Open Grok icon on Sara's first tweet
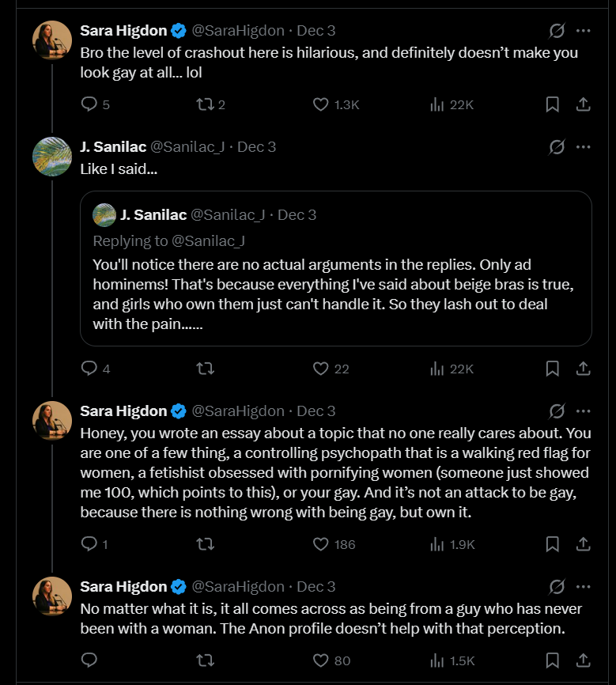The width and height of the screenshot is (616, 685). [557, 31]
